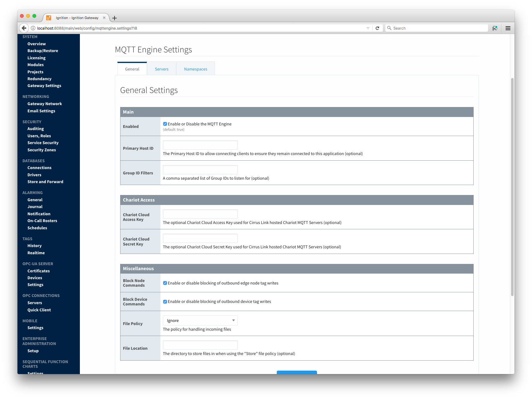Click the browser back arrow button
Viewport: 532px width, 399px height.
(24, 28)
